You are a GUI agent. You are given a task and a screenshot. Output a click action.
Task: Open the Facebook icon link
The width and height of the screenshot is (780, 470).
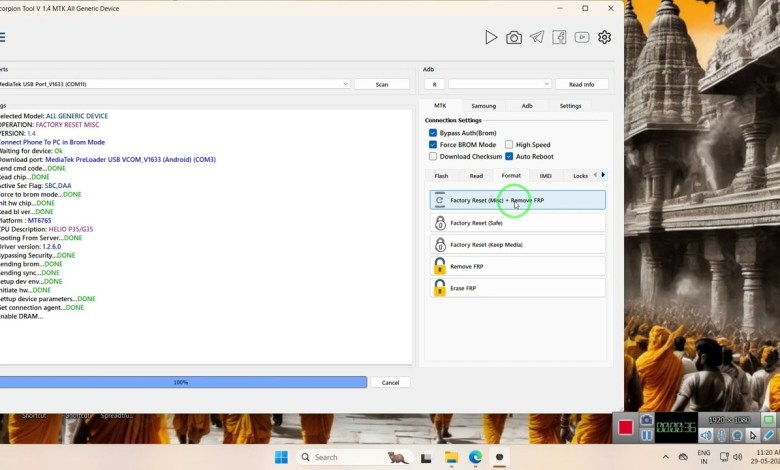click(559, 37)
